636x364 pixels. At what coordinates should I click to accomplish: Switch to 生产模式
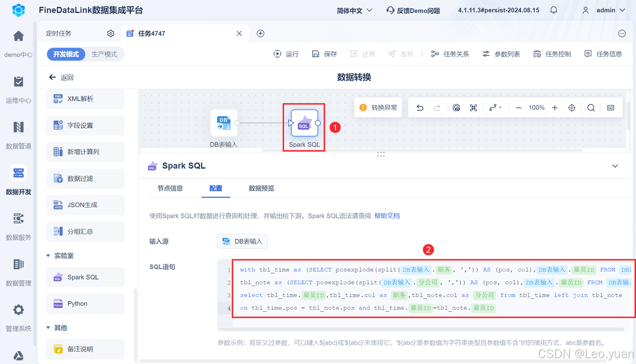(104, 54)
